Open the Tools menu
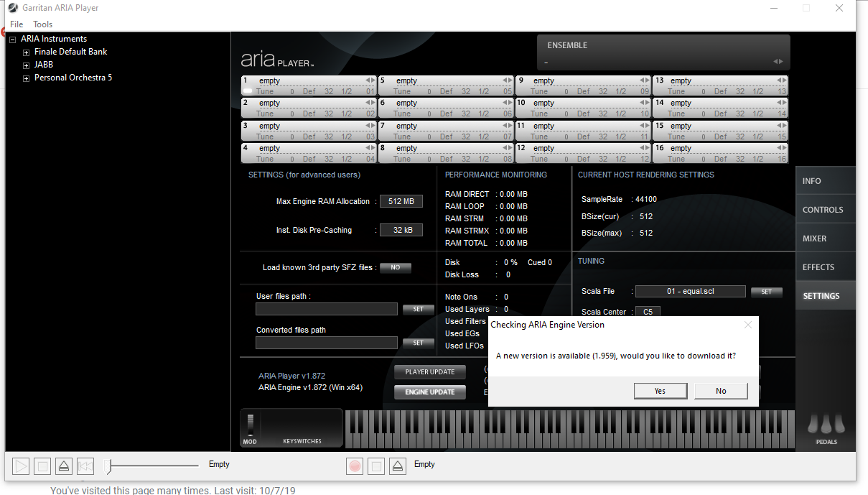 [x=42, y=24]
